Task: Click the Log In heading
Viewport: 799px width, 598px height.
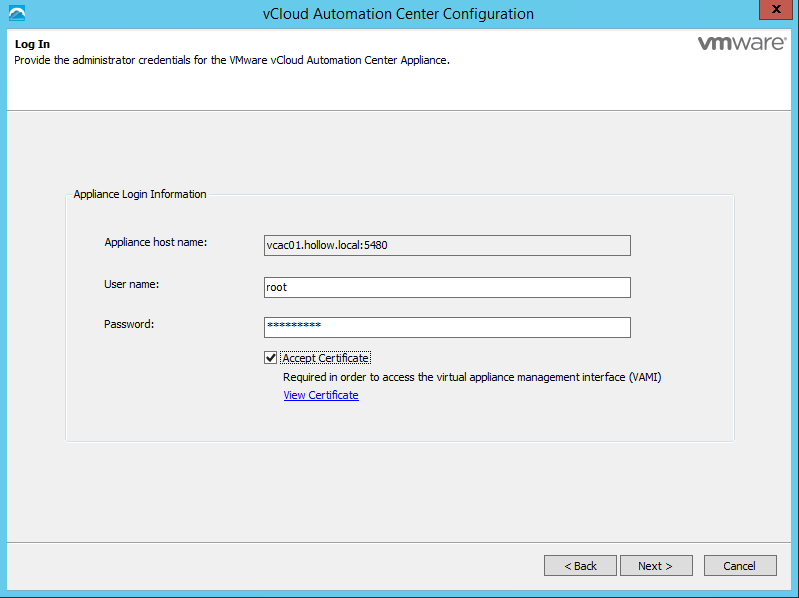Action: 32,45
